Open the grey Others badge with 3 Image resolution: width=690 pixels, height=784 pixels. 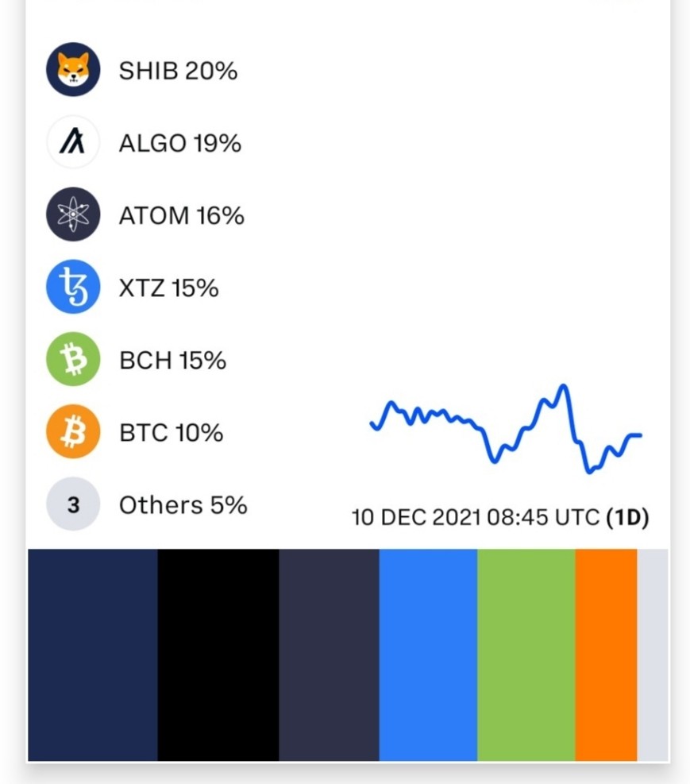coord(73,504)
